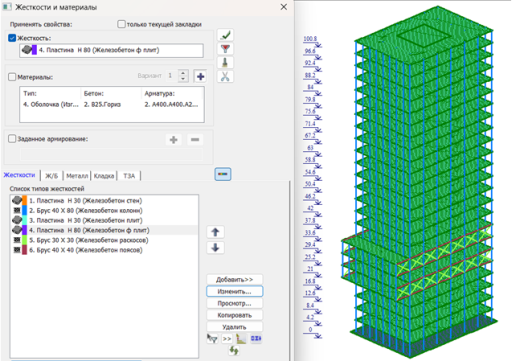
Task: Click the Вариант number field
Action: 171,76
